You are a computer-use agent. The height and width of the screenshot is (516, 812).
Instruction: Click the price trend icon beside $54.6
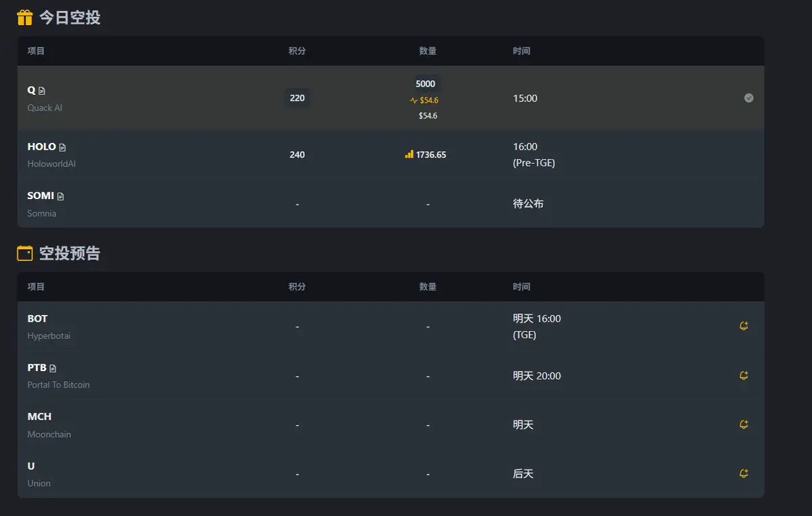pyautogui.click(x=413, y=100)
